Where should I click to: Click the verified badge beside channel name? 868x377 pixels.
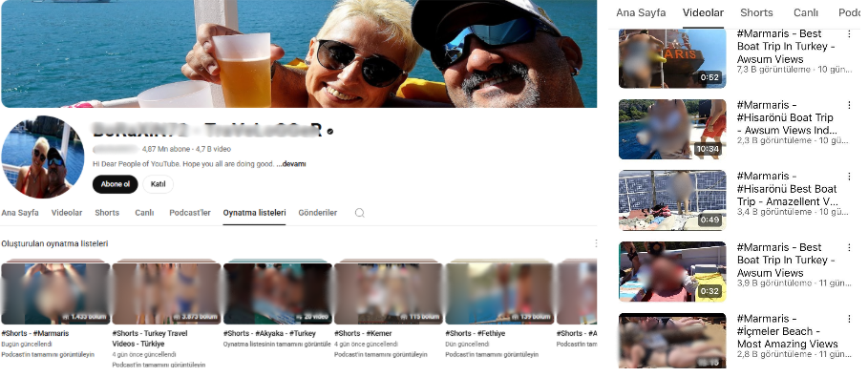pyautogui.click(x=330, y=132)
